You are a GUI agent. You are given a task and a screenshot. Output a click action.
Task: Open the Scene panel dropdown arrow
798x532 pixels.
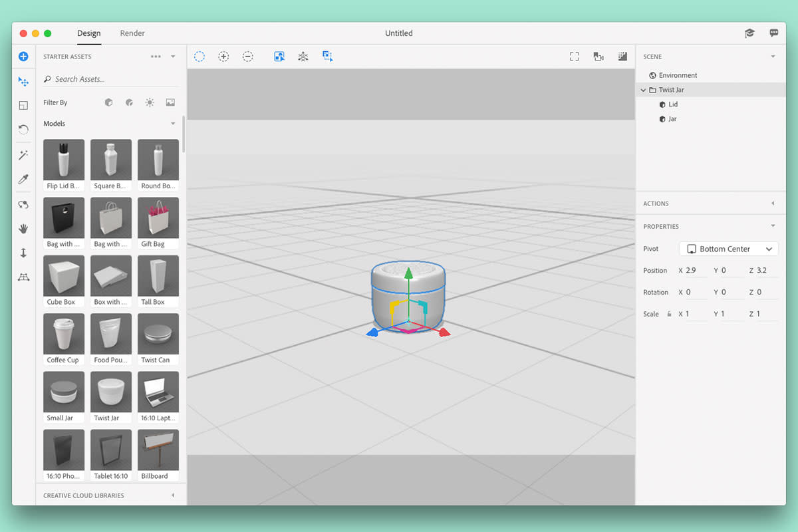coord(773,57)
